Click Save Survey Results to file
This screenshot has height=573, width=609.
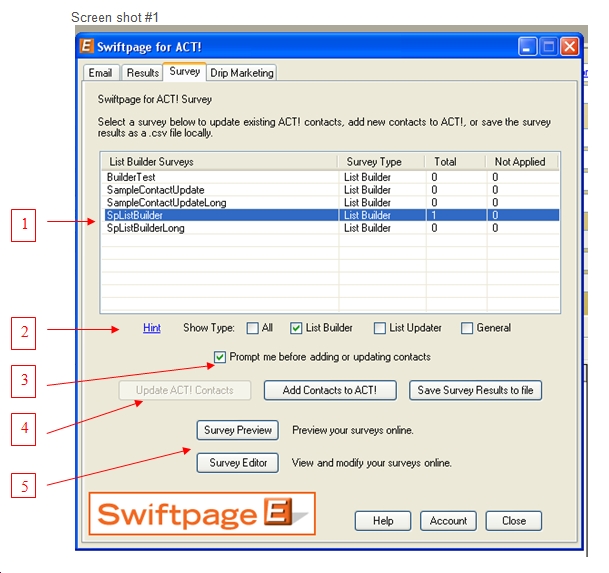[475, 390]
